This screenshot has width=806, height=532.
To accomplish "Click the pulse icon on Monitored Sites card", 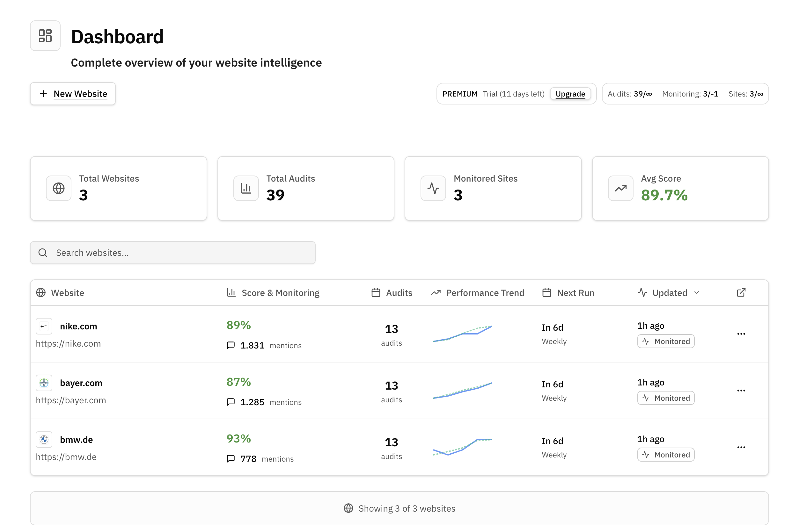I will pos(433,188).
